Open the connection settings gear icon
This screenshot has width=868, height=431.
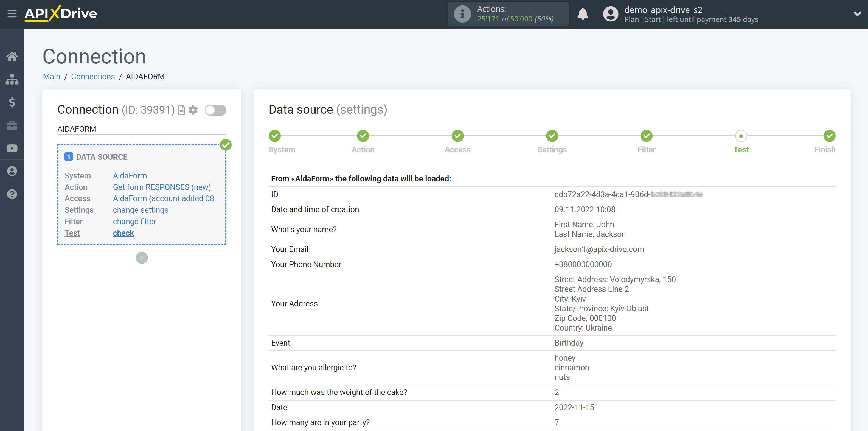pos(193,110)
